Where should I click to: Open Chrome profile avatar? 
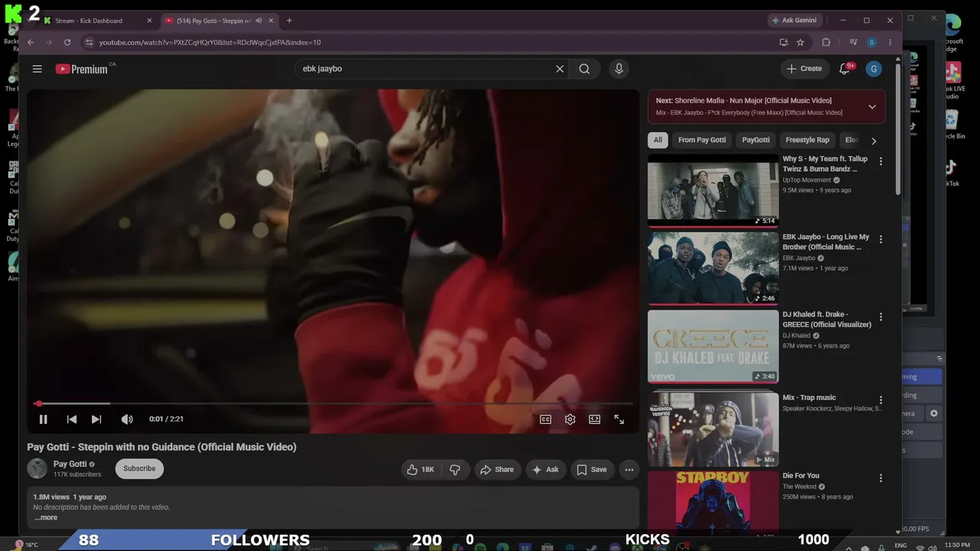click(x=871, y=42)
